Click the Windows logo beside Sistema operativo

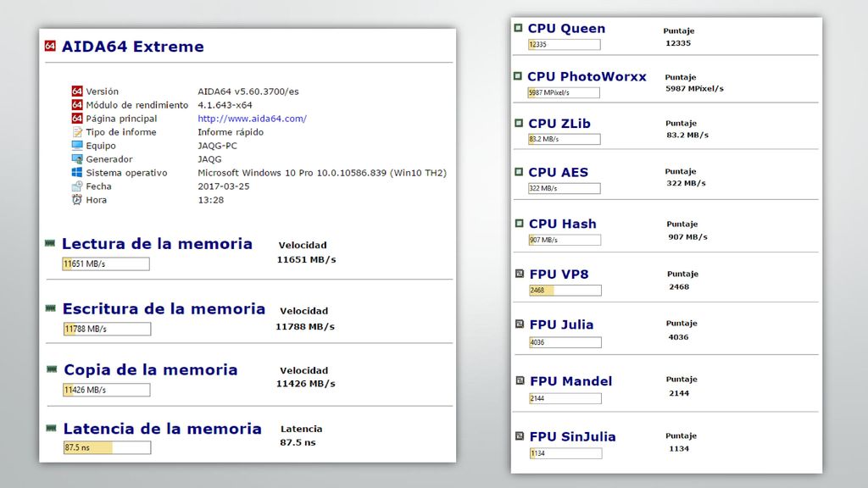click(77, 172)
